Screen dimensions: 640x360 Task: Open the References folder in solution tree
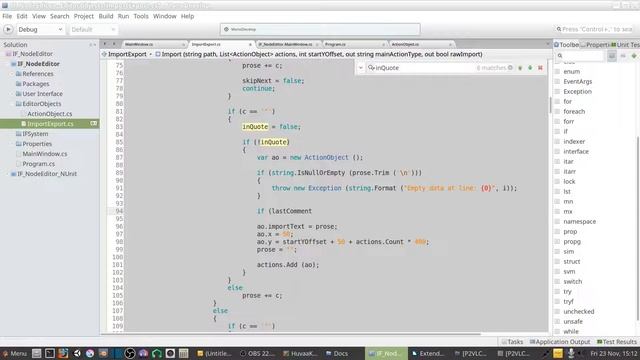click(x=38, y=74)
